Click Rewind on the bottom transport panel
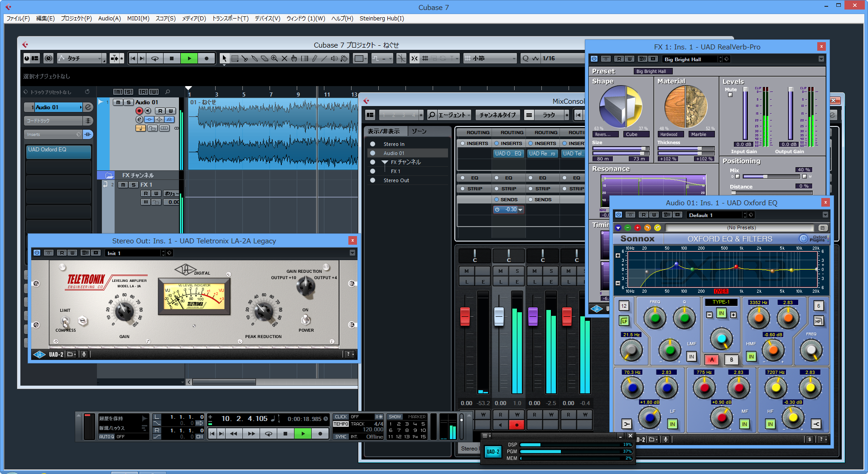The width and height of the screenshot is (868, 474). (x=234, y=434)
